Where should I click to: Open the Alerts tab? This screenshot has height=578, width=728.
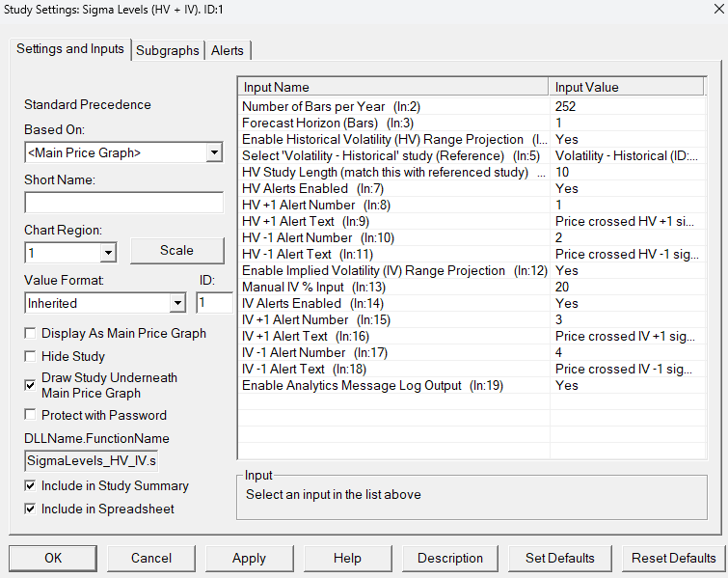click(x=228, y=50)
